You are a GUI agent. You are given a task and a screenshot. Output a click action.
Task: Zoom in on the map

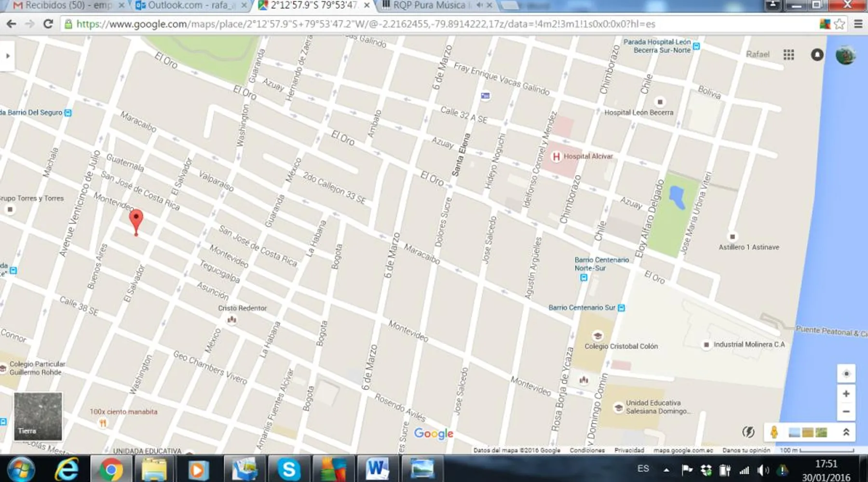tap(846, 394)
